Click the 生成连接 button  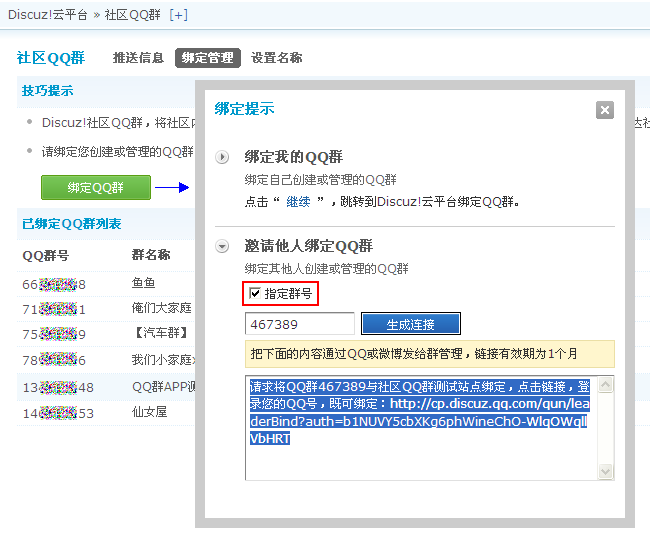coord(411,324)
